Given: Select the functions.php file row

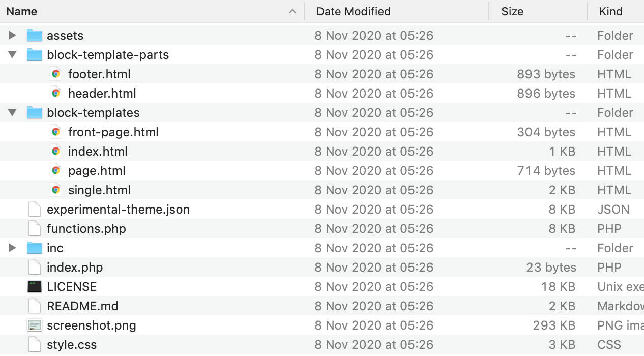Looking at the screenshot, I should coord(86,229).
